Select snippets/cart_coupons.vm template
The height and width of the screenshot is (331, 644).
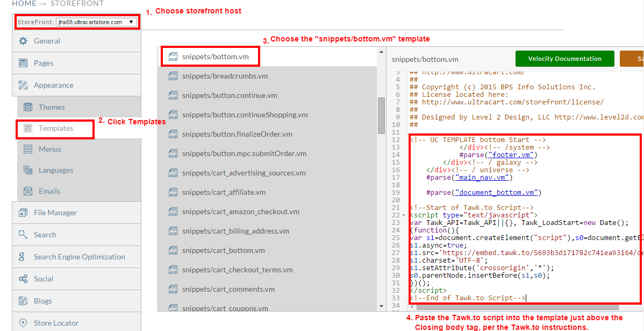[267, 307]
